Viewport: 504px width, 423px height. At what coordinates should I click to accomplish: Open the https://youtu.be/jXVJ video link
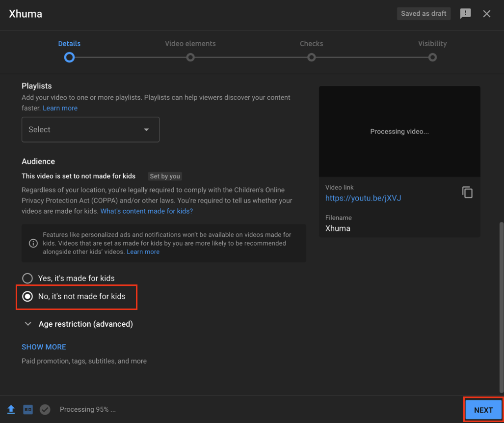click(363, 198)
